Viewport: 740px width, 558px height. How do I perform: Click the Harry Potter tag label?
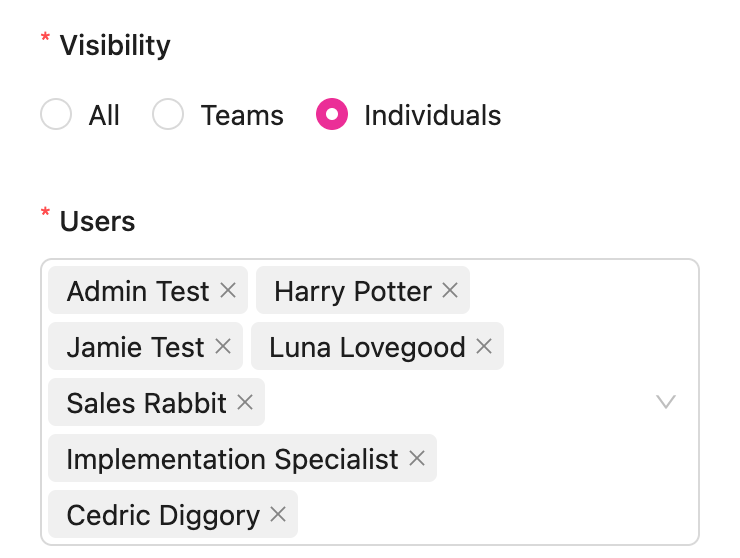352,291
